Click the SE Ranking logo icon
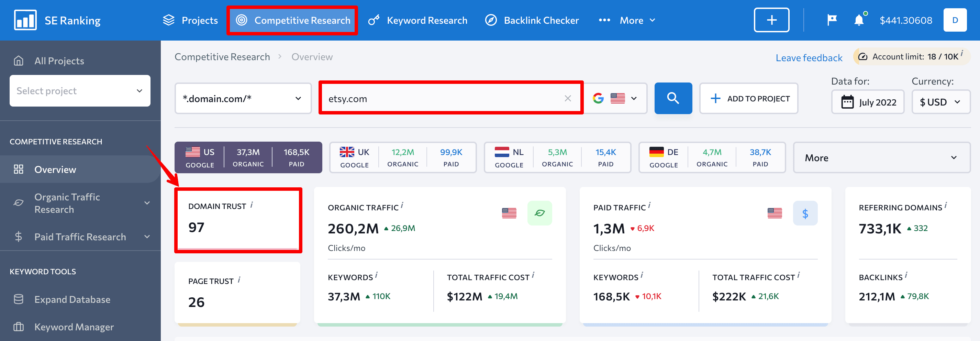 click(x=25, y=20)
